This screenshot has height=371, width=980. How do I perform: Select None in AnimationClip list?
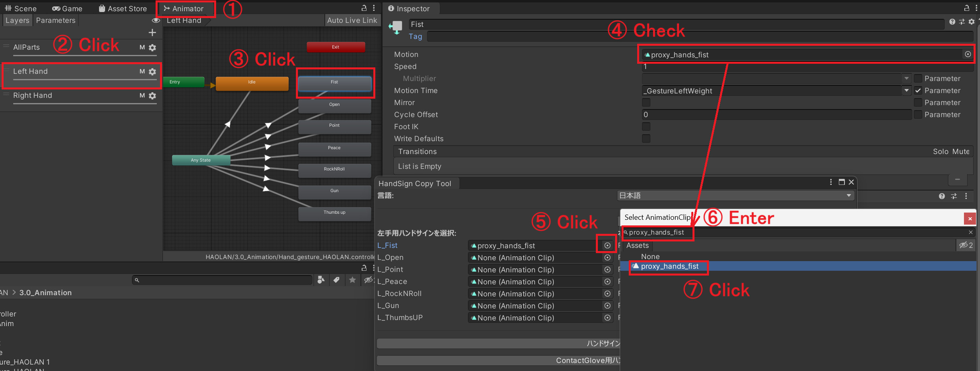650,256
